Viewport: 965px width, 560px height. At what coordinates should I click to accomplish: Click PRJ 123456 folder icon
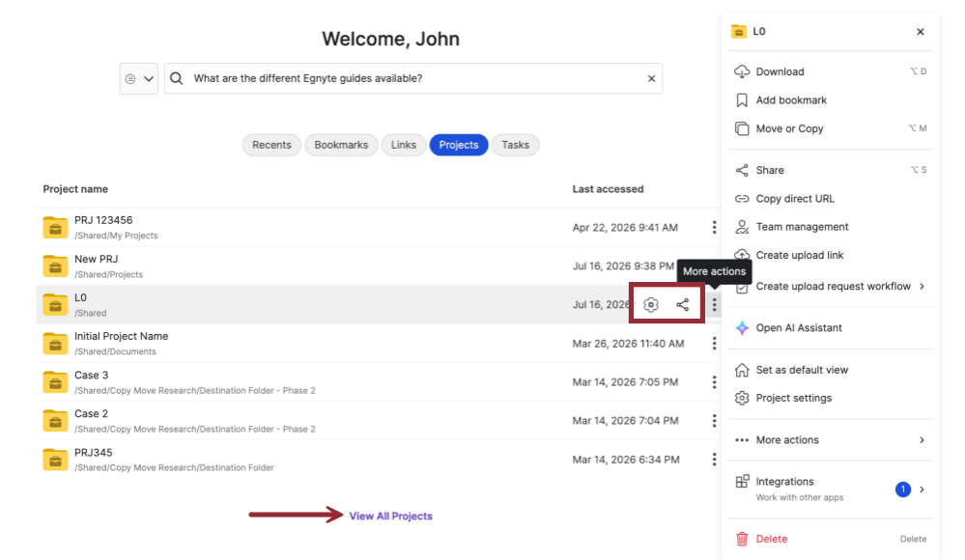point(55,228)
